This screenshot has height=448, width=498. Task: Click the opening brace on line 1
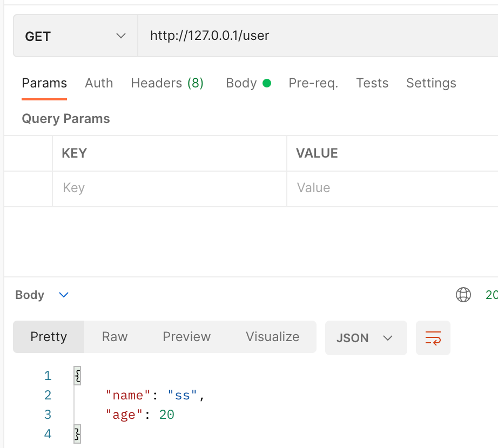pyautogui.click(x=77, y=376)
